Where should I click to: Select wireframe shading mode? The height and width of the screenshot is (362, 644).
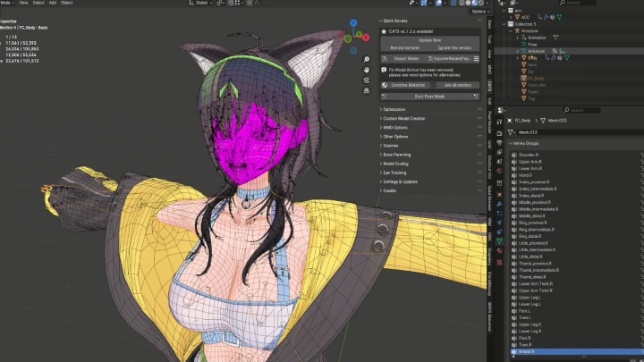(462, 3)
